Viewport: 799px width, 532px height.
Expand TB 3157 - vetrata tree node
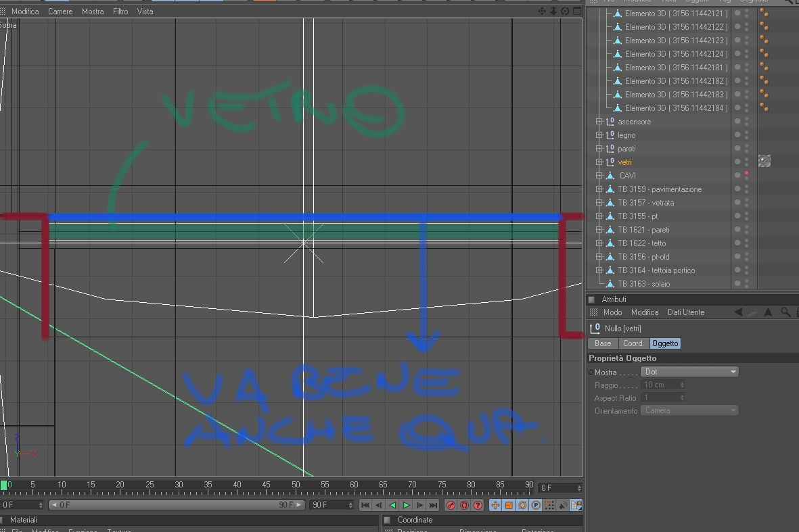(599, 203)
